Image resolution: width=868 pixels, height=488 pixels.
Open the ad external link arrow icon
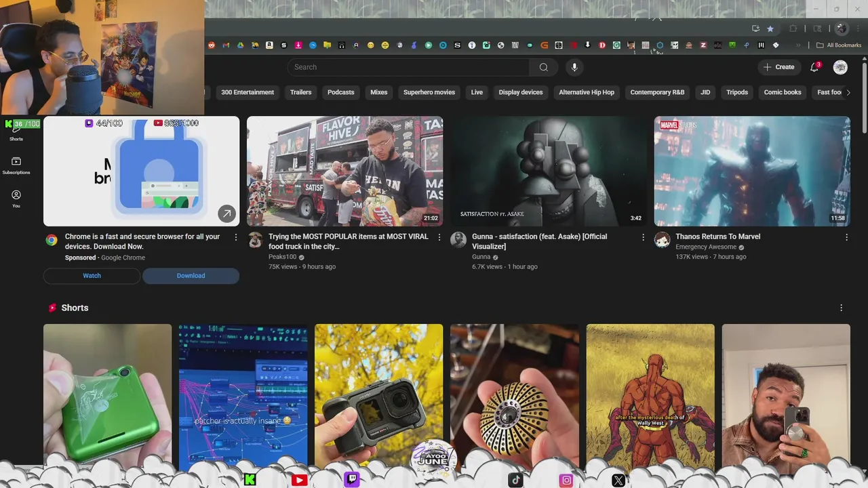pos(226,213)
